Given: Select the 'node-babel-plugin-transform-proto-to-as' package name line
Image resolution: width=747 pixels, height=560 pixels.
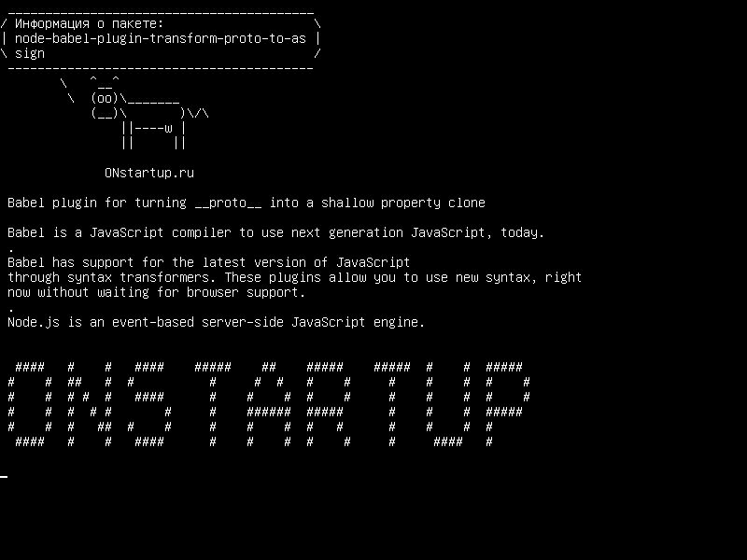Looking at the screenshot, I should coord(160,38).
